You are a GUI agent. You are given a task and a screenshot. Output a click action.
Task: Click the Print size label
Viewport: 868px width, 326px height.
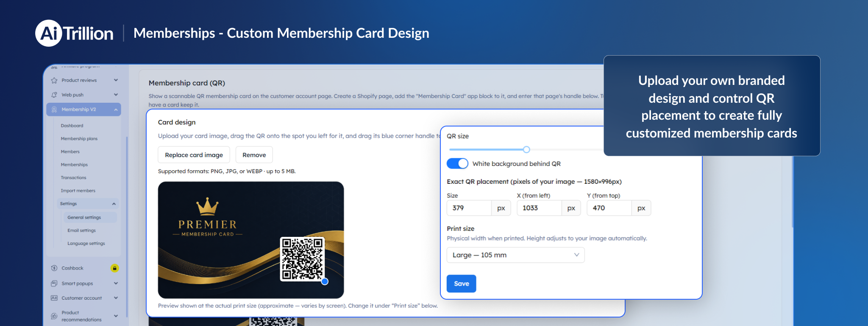point(461,228)
